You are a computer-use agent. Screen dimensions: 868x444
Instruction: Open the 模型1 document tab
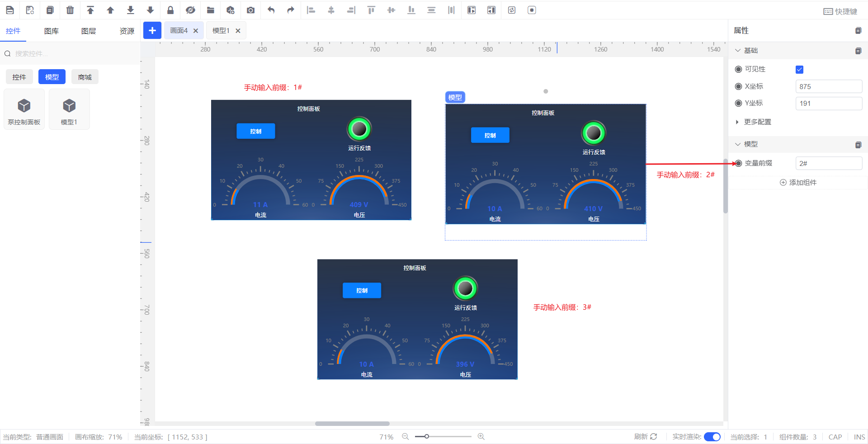221,31
